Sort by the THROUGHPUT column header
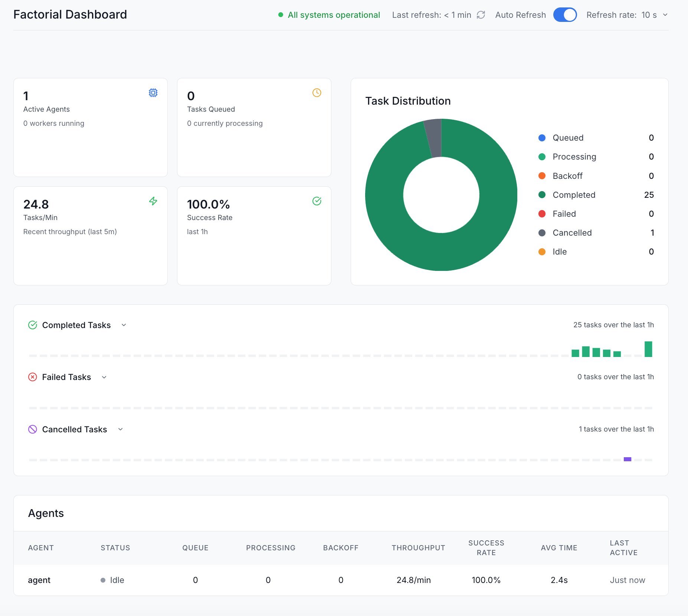688x616 pixels. tap(418, 548)
